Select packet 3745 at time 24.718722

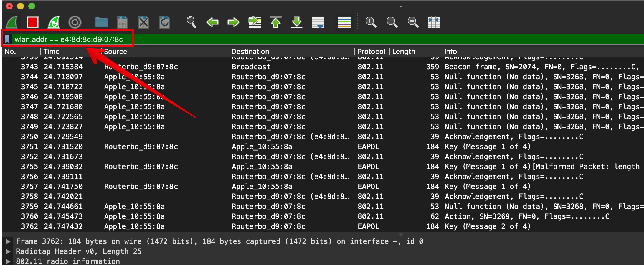(x=323, y=87)
